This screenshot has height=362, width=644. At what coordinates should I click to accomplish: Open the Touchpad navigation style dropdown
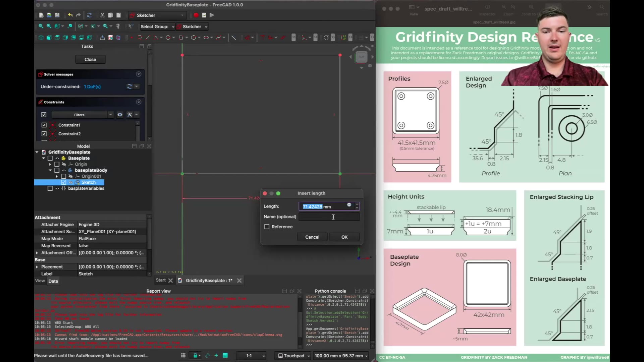[x=292, y=355]
